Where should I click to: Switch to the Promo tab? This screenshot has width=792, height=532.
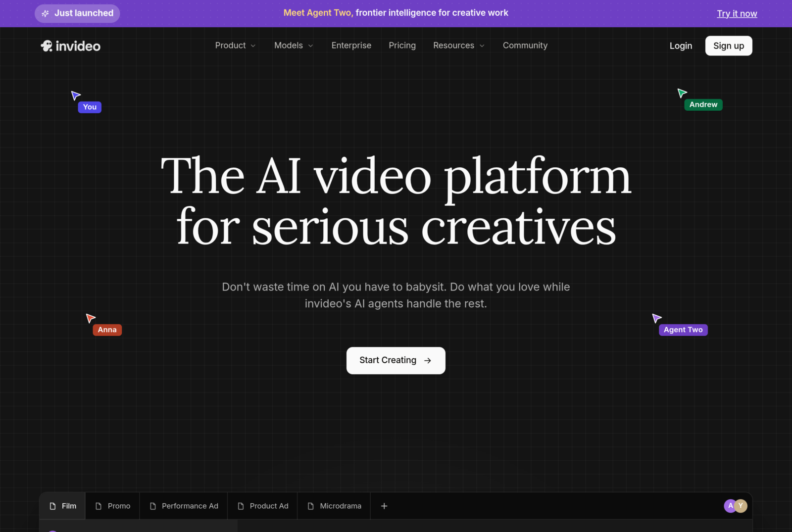click(112, 506)
